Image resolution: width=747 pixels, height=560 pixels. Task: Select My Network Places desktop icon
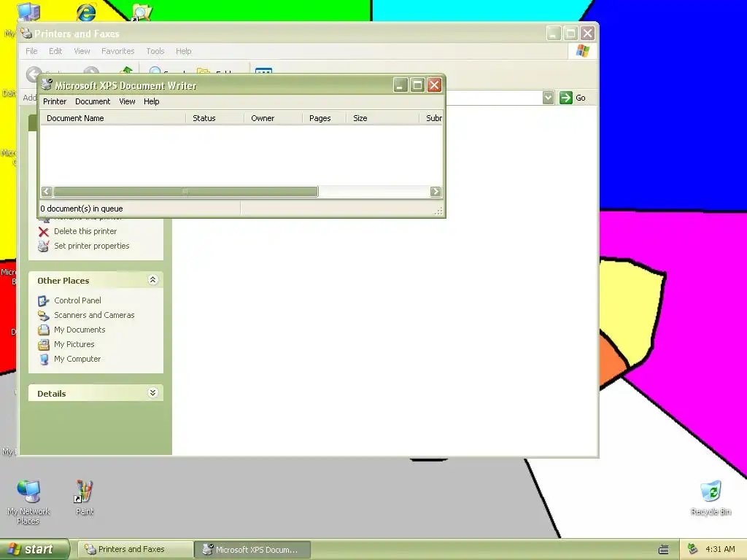coord(28,502)
